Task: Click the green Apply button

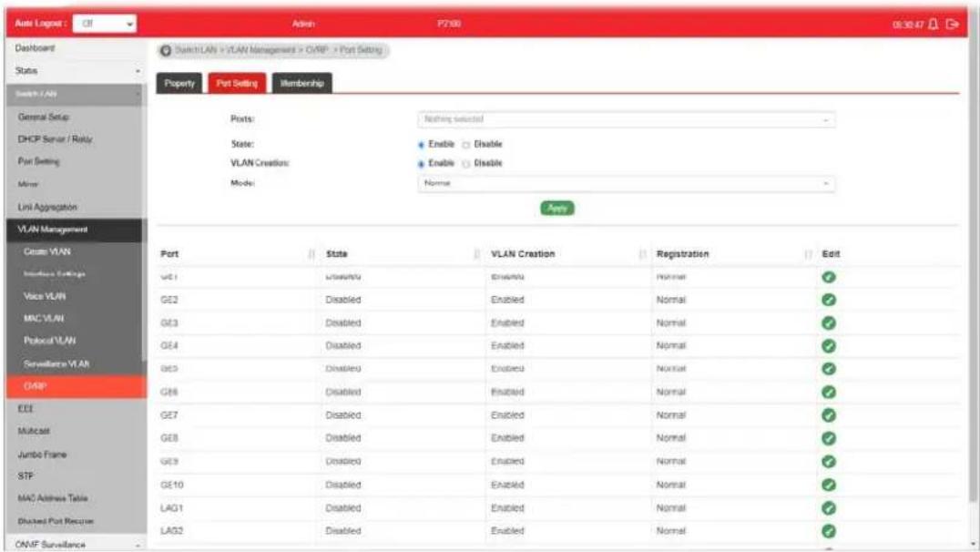Action: click(556, 209)
